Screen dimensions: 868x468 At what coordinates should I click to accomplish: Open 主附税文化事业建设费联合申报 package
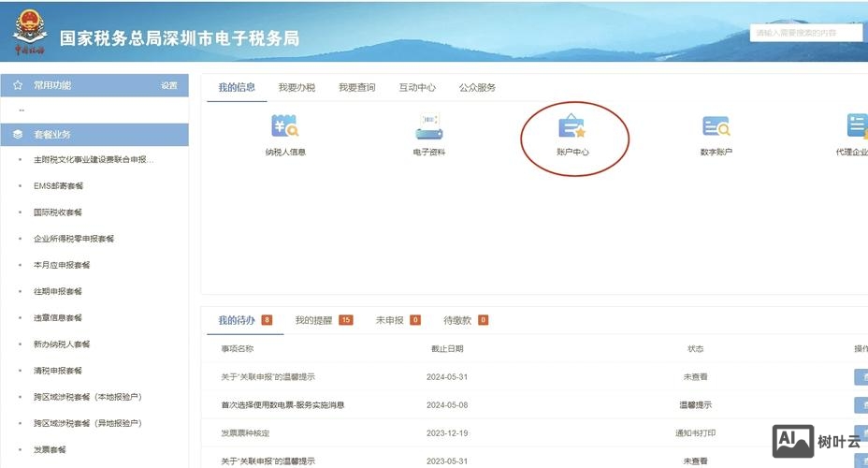coord(94,159)
